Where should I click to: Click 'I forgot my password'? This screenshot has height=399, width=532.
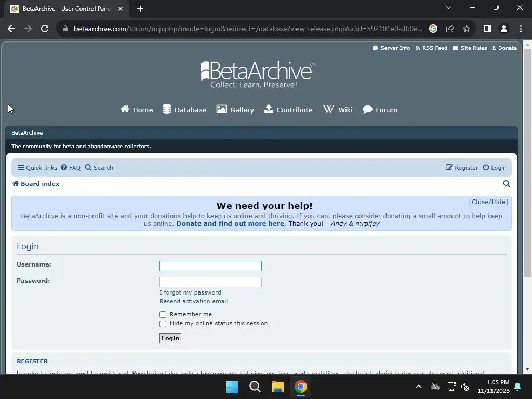click(190, 292)
